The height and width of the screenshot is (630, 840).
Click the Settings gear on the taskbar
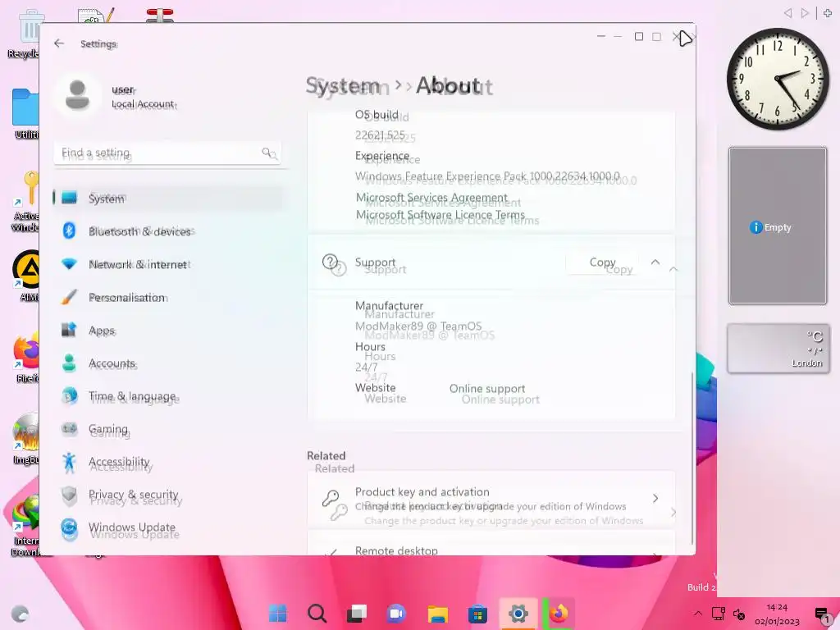518,614
